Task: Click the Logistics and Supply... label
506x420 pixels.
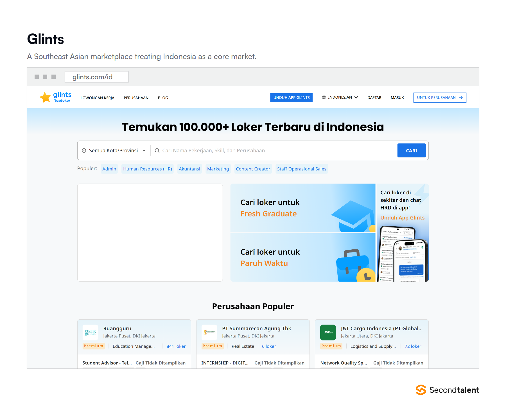Action: click(x=373, y=346)
